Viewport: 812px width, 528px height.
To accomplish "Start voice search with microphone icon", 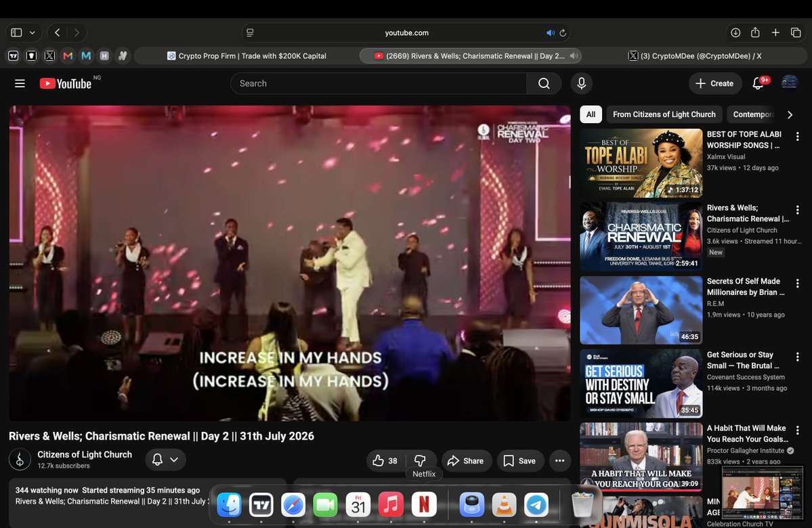I will coord(582,83).
